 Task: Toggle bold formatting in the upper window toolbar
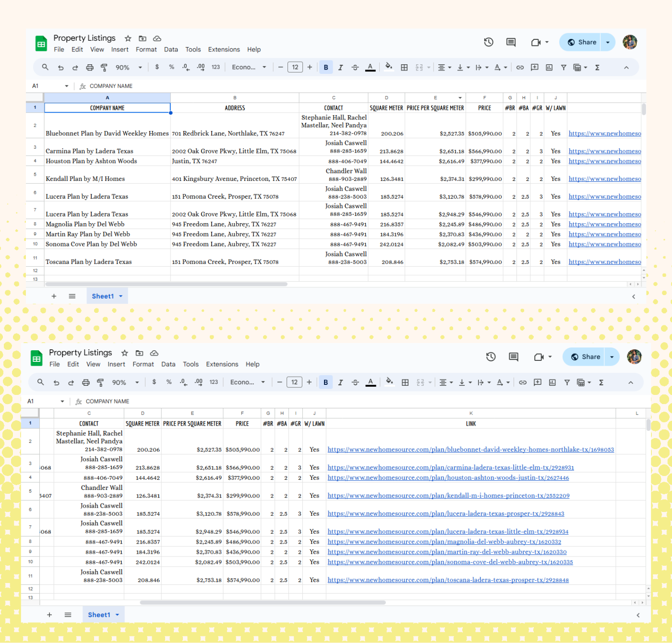(326, 68)
